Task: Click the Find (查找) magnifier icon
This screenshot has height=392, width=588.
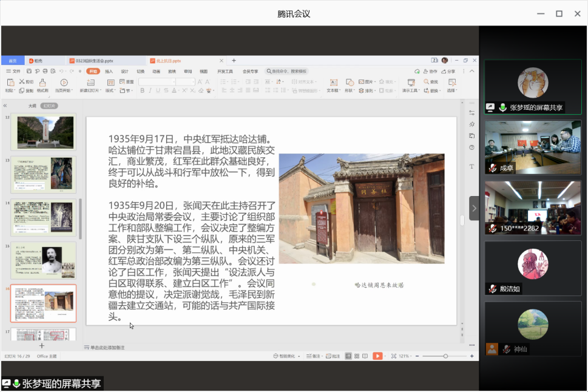Action: pyautogui.click(x=427, y=82)
